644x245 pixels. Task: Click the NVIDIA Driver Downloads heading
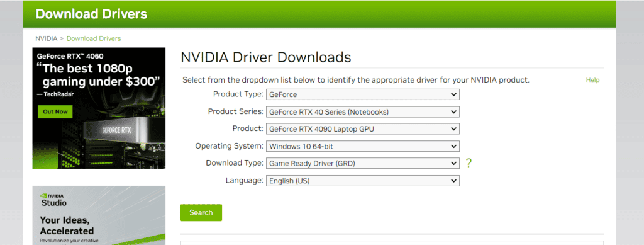point(266,57)
